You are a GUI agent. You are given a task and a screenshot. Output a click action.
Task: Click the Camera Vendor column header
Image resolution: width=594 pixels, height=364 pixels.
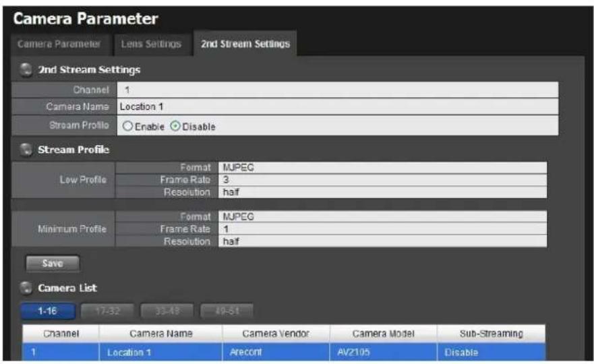tap(276, 334)
